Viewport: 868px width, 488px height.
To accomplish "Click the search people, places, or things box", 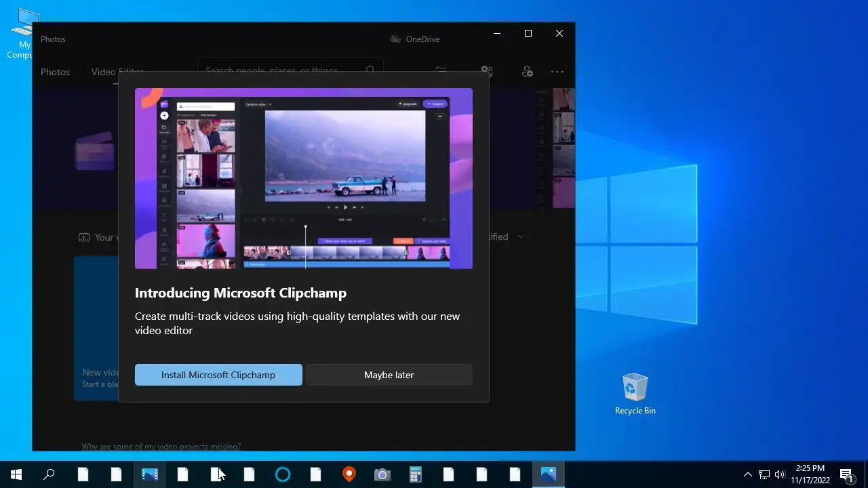I will point(291,70).
